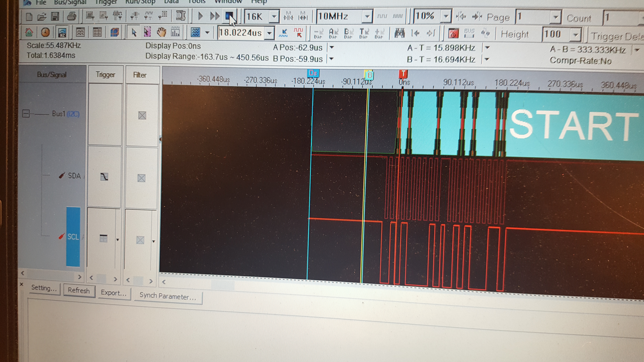Open the Window menu

tap(229, 2)
